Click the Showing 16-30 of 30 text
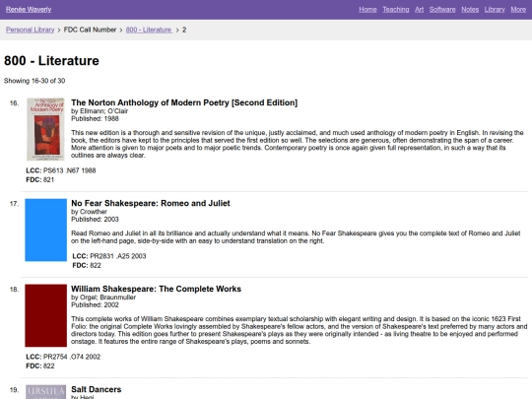The width and height of the screenshot is (532, 399). point(34,81)
